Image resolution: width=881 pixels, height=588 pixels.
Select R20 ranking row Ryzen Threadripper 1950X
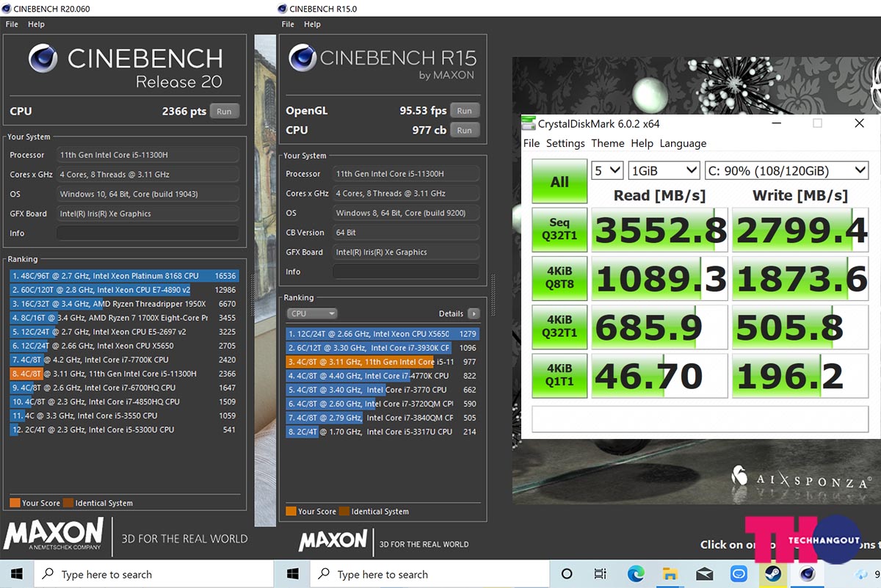[x=124, y=304]
